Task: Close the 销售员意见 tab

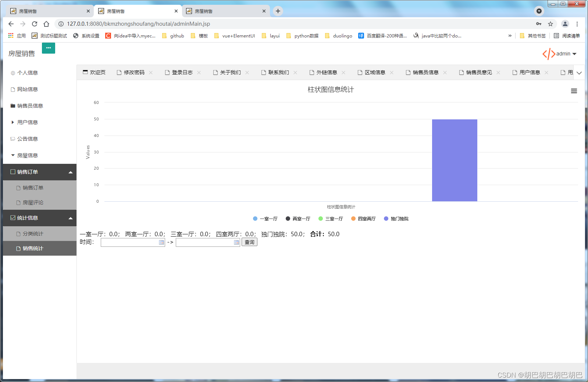Action: [498, 73]
